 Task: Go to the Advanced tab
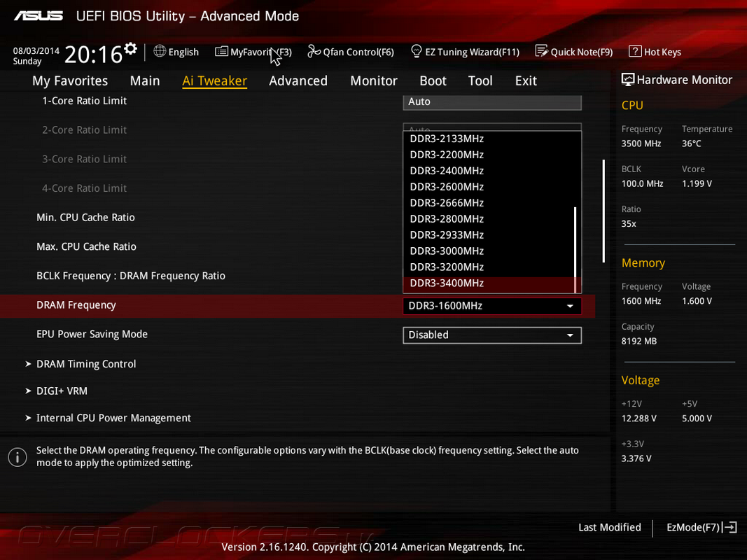pyautogui.click(x=298, y=81)
